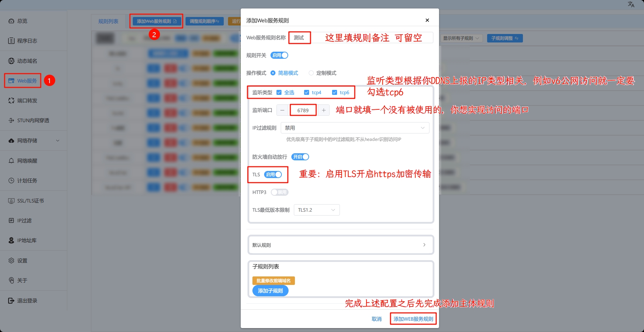Toggle the 规则开关 switch

[x=279, y=55]
